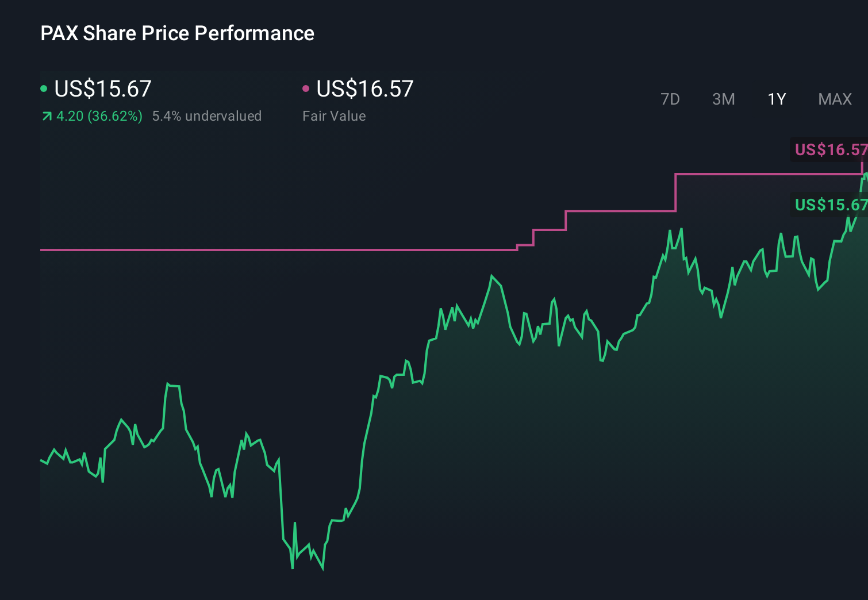Toggle visibility of the Fair Value series
The width and height of the screenshot is (868, 600).
click(x=306, y=88)
